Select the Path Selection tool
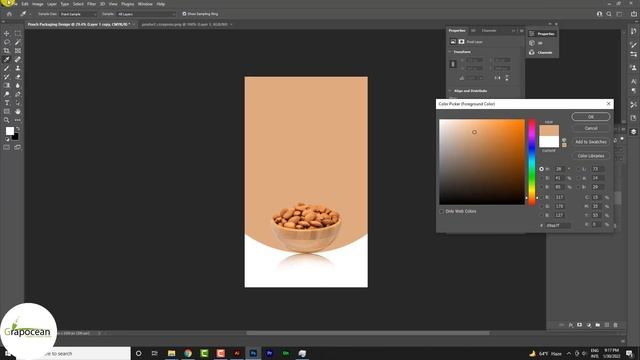Viewport: 640px width, 360px height. point(18,103)
